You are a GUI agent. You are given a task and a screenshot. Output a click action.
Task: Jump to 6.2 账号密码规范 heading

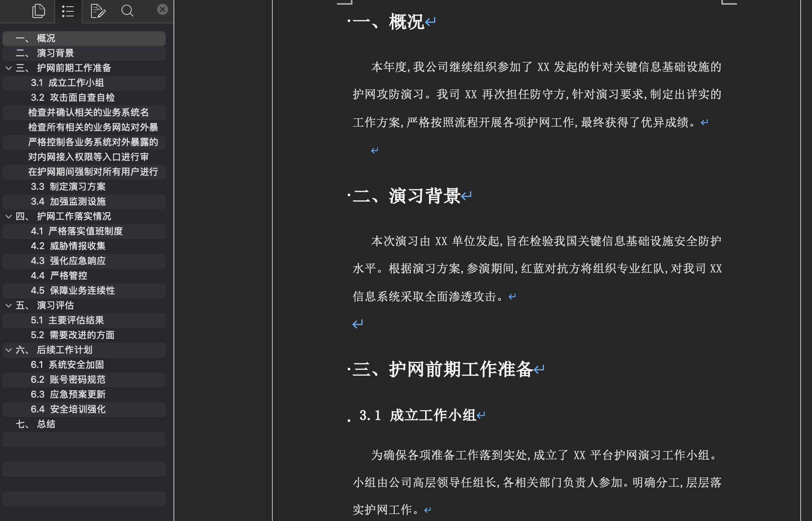point(68,380)
